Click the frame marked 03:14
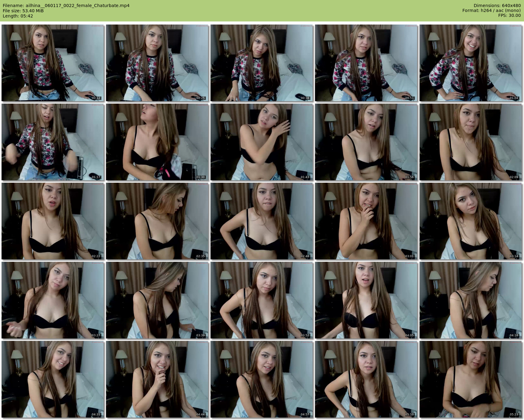This screenshot has height=420, width=524. [471, 221]
